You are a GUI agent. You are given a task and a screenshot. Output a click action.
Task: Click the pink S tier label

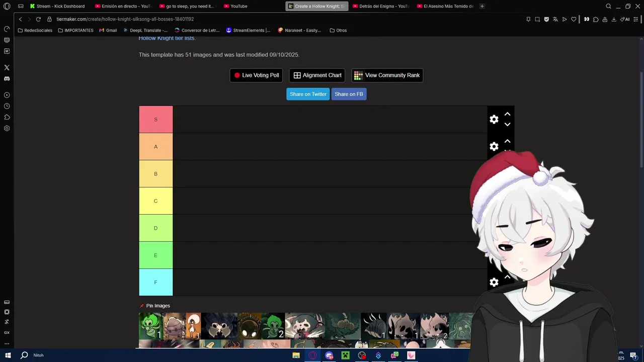(x=155, y=119)
